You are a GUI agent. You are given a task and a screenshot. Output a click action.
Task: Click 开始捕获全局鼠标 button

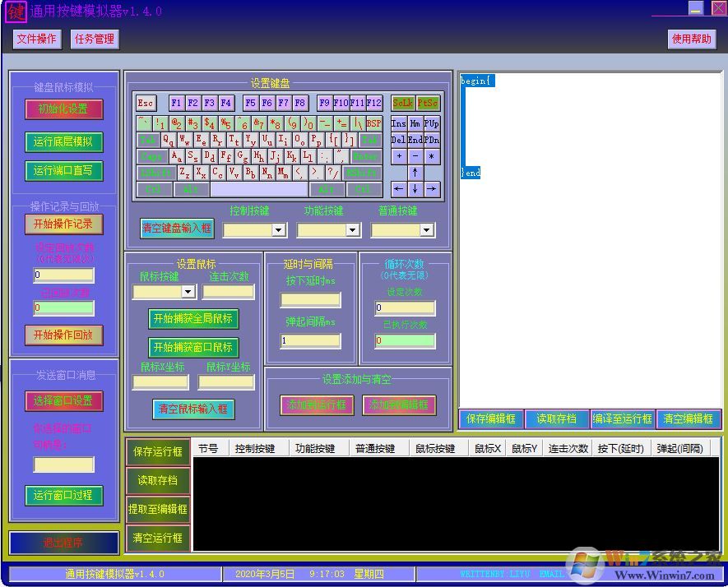coord(193,318)
